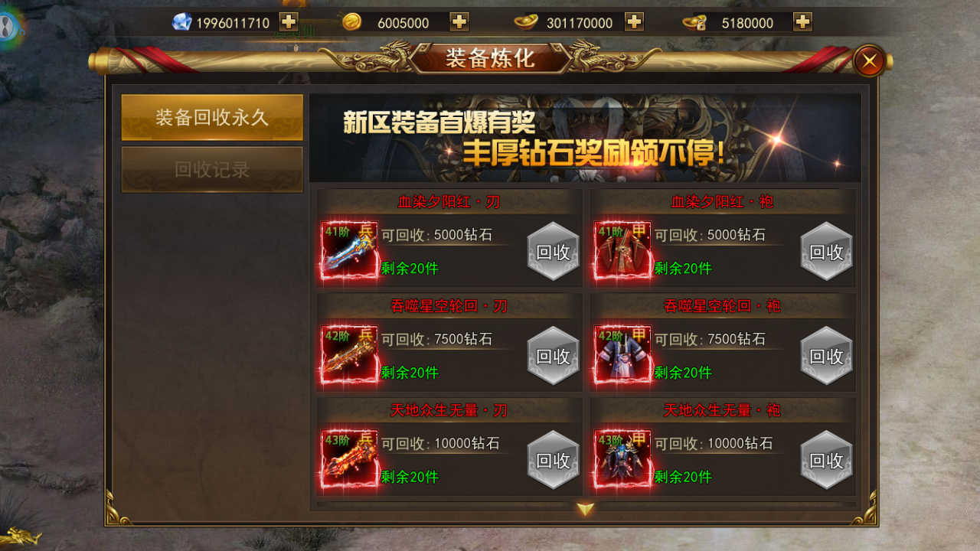980x551 pixels.
Task: Close the 装备炼化 window
Action: click(869, 61)
